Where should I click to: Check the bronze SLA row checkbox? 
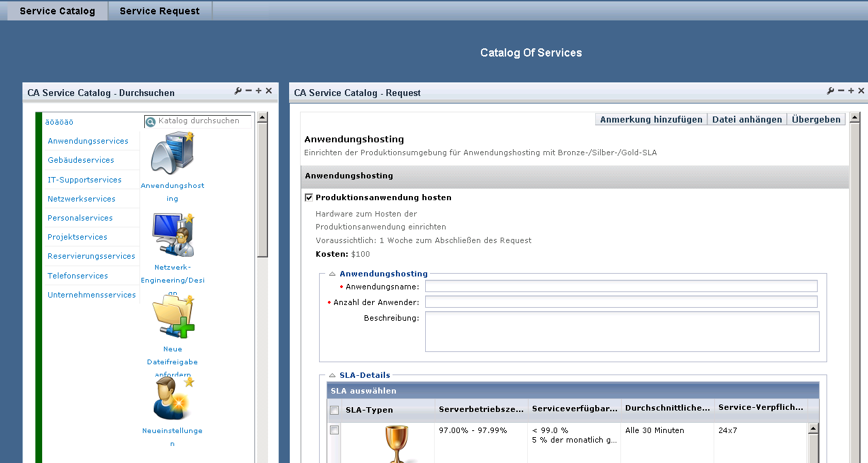(x=334, y=430)
